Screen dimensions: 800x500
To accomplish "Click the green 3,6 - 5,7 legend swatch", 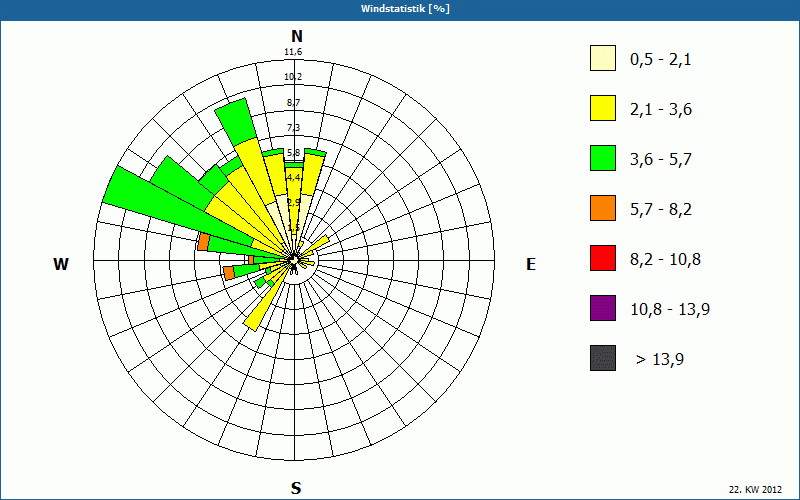I will [x=603, y=158].
